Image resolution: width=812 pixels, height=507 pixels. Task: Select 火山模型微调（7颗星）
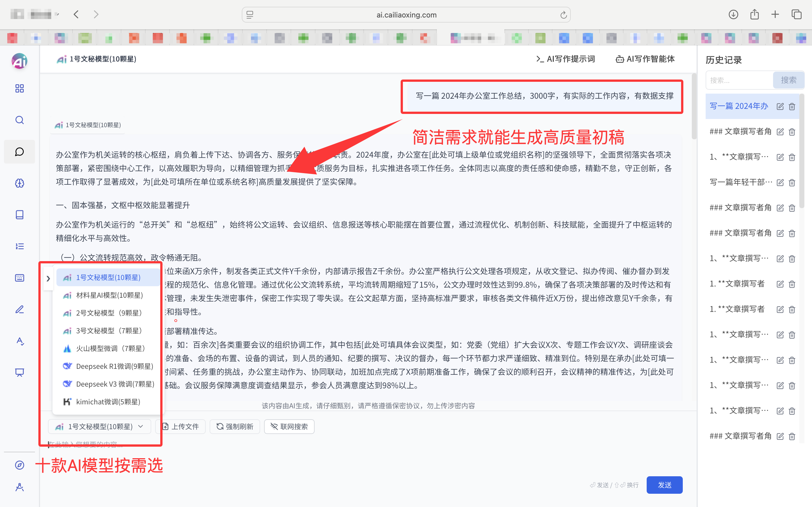pos(108,349)
